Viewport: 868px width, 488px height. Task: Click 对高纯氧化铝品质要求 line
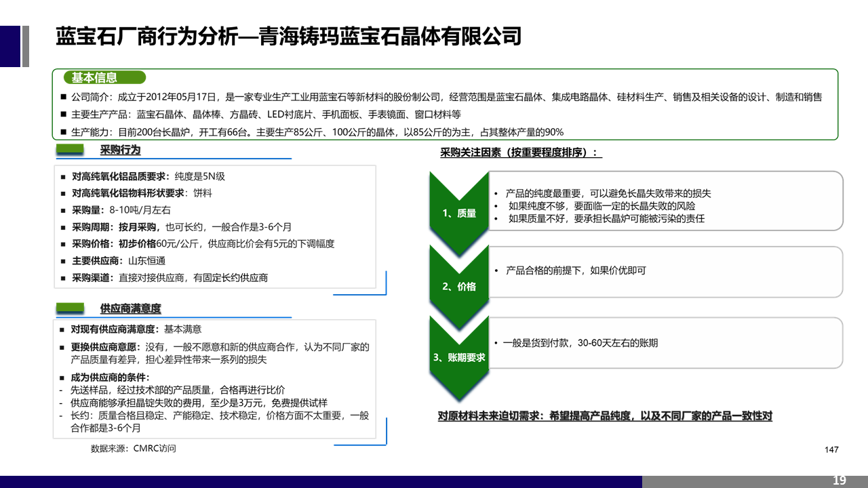click(x=142, y=176)
